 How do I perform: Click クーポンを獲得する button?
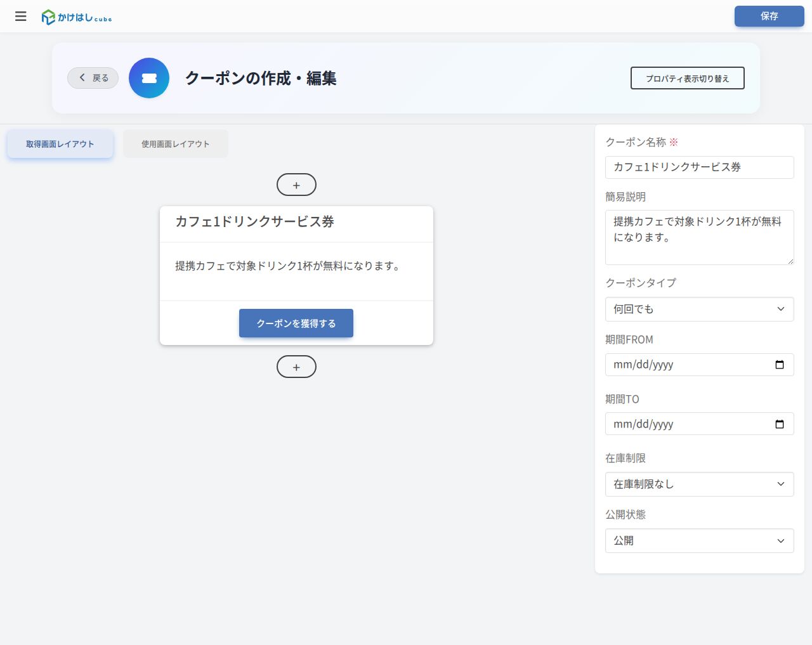click(x=296, y=323)
